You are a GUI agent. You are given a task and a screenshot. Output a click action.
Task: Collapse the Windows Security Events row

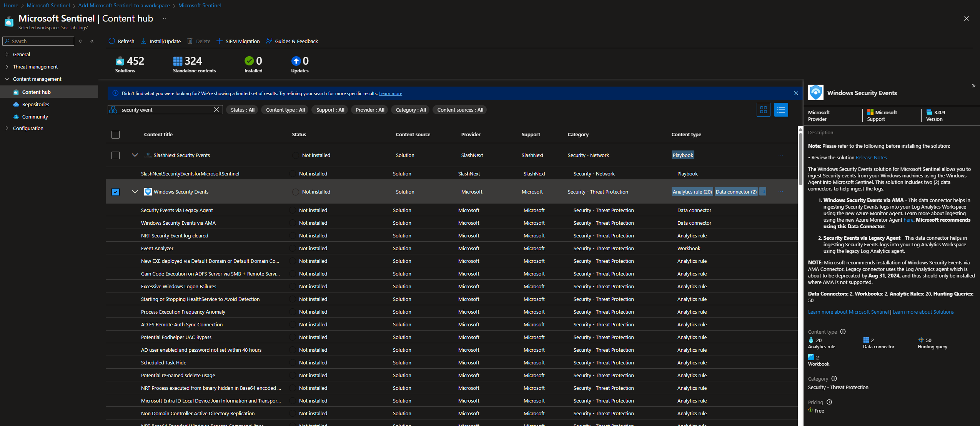click(x=135, y=192)
